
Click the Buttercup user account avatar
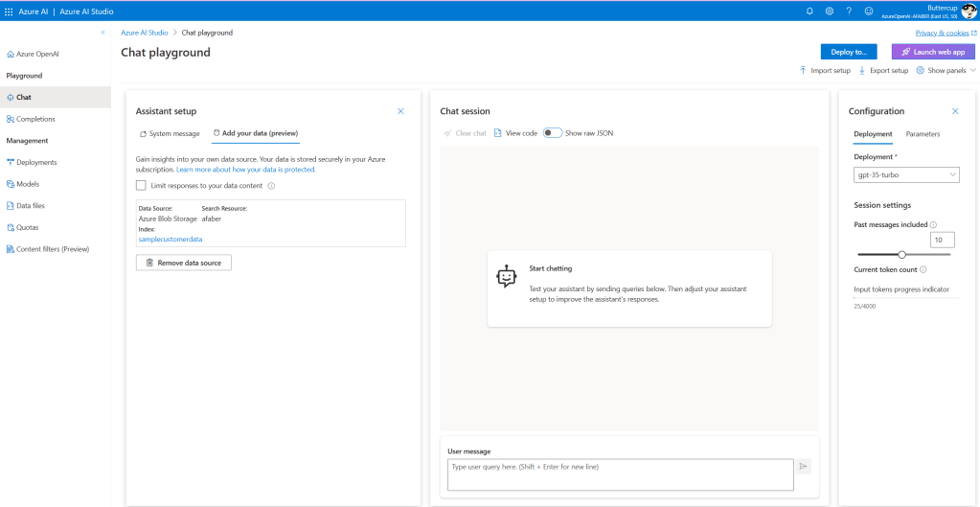point(969,11)
